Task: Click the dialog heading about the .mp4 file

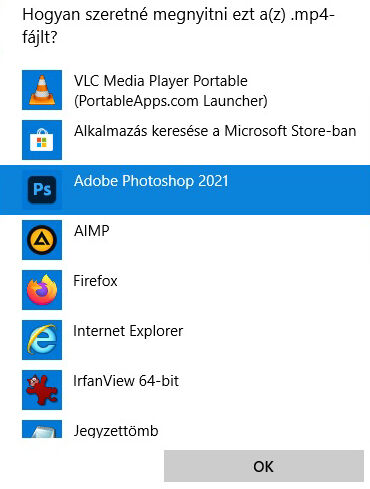Action: pos(178,26)
